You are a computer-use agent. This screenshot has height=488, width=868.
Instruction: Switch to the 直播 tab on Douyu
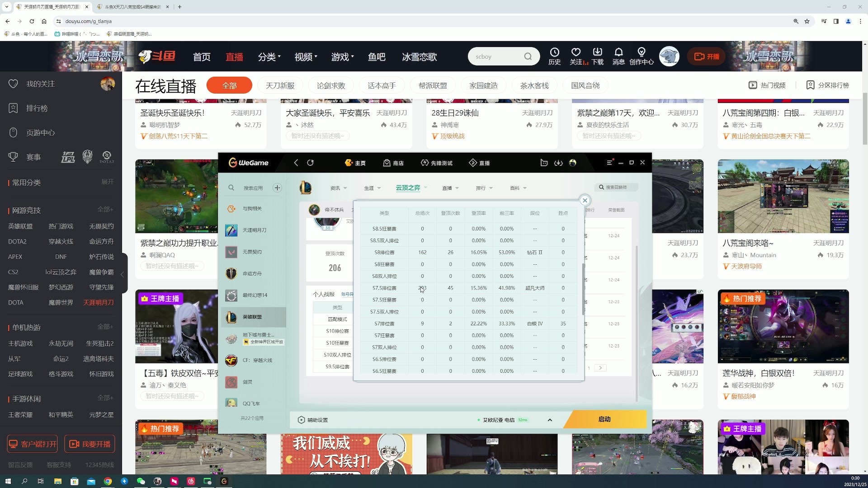point(234,56)
